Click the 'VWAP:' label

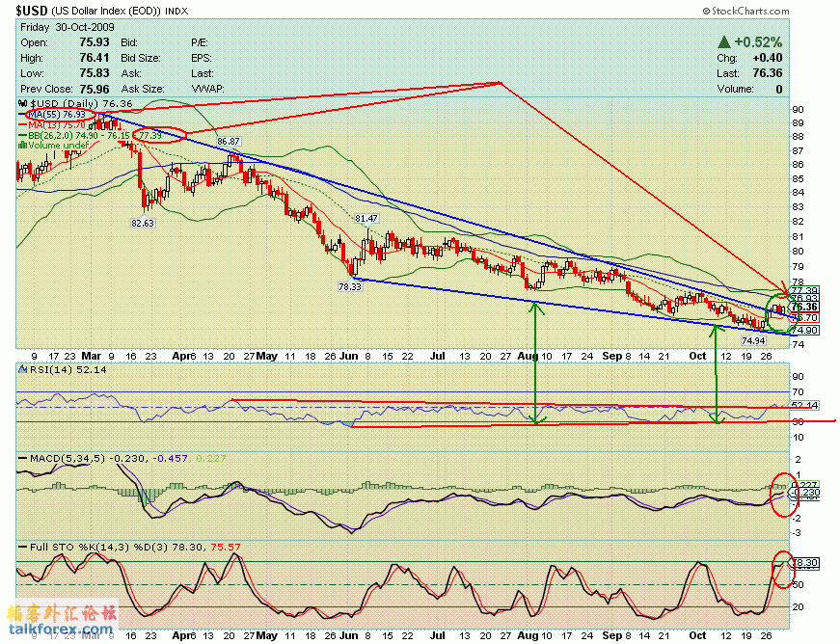[x=207, y=89]
